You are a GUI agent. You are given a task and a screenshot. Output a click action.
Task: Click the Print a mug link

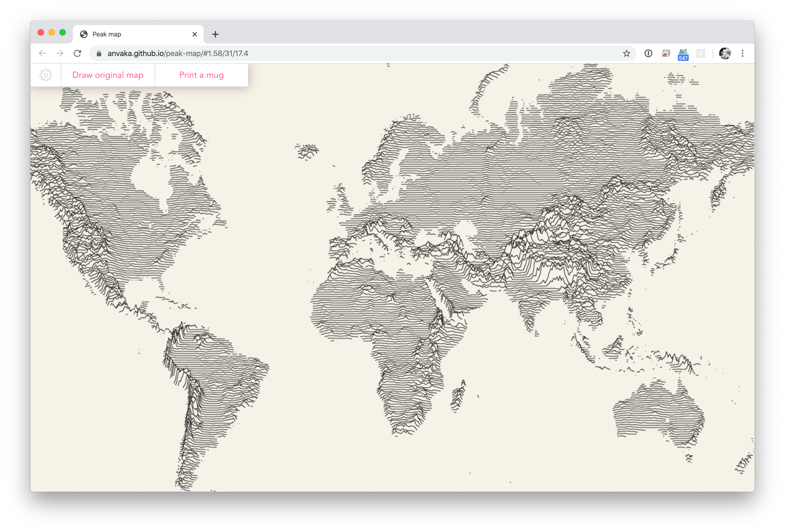(201, 75)
